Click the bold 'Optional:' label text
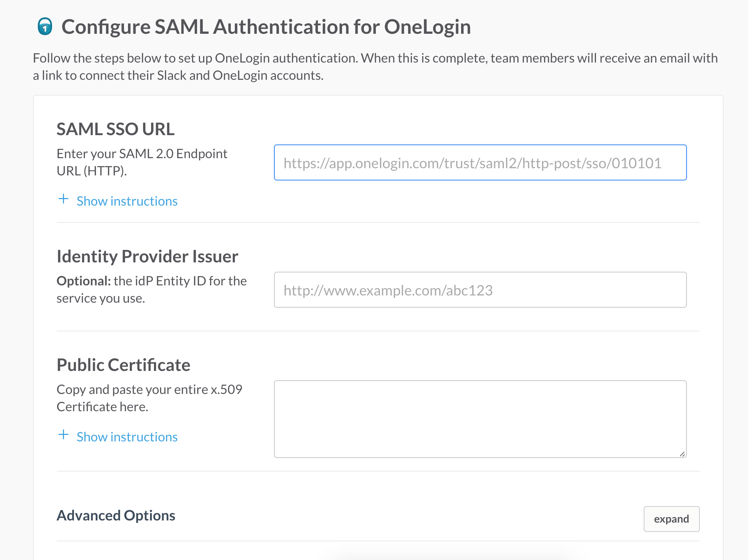The height and width of the screenshot is (560, 748). coord(84,281)
